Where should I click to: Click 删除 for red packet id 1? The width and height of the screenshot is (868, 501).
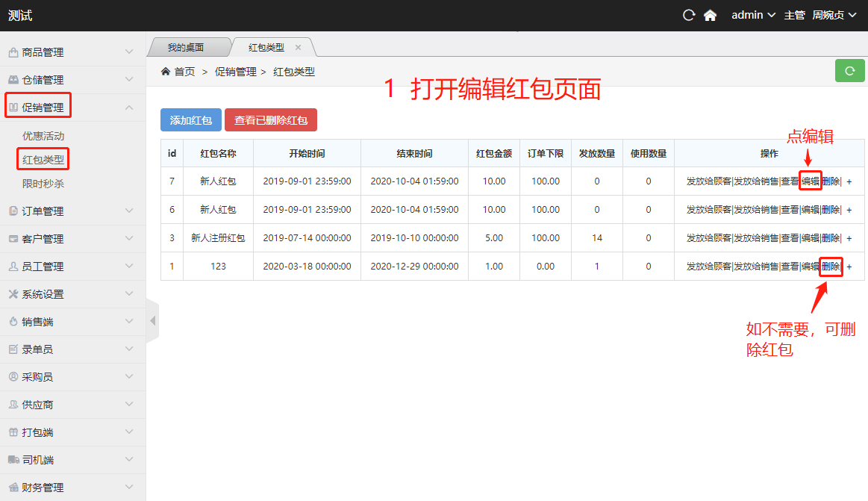click(831, 267)
